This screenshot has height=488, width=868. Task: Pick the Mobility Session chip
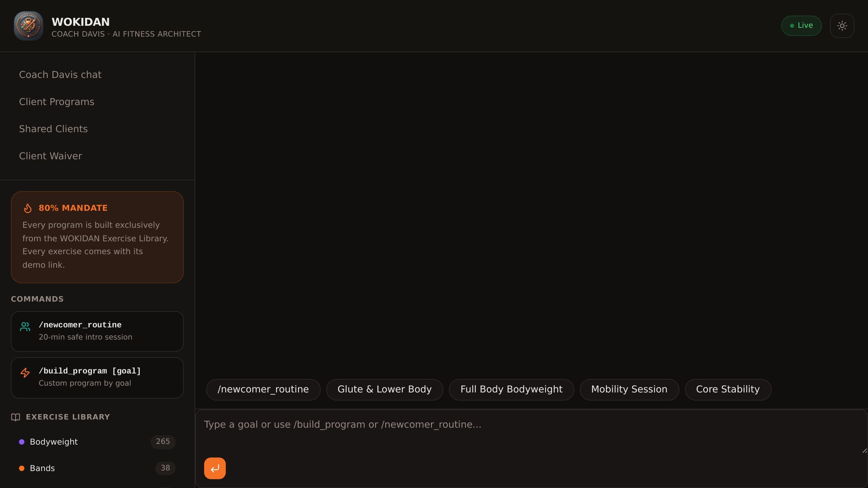[629, 389]
